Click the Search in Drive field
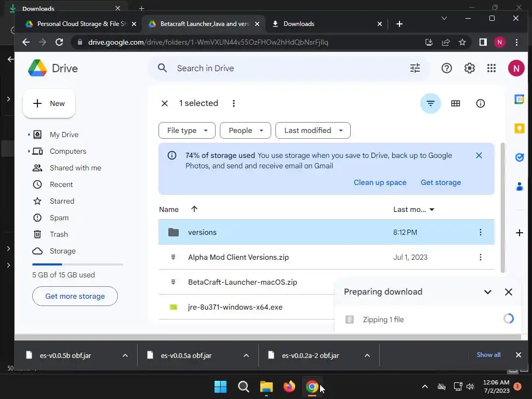Image resolution: width=532 pixels, height=399 pixels. 288,68
